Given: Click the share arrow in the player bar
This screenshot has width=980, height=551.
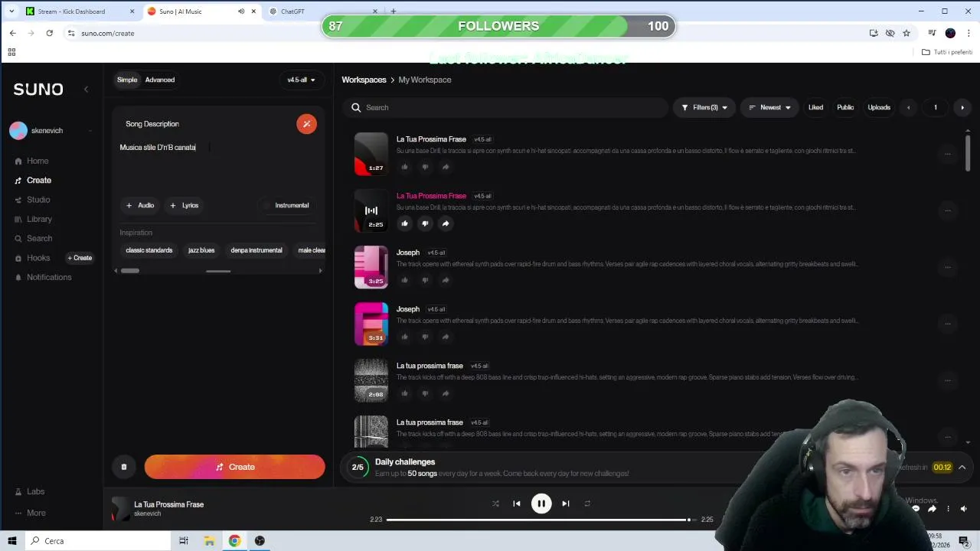Looking at the screenshot, I should tap(932, 509).
